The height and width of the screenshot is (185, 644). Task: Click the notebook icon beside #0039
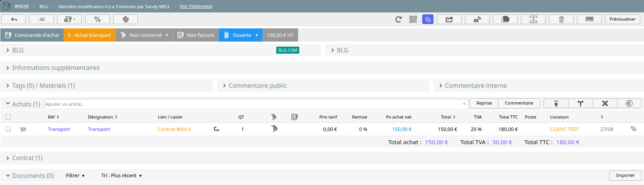click(6, 6)
